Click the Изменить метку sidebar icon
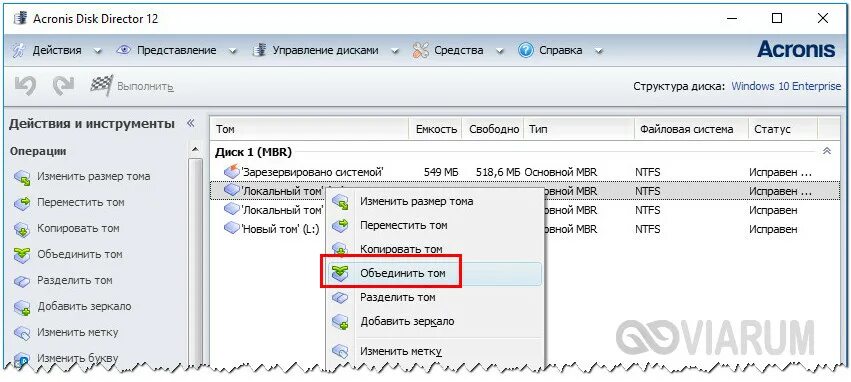Viewport: 851px width, 382px height. coord(22,333)
